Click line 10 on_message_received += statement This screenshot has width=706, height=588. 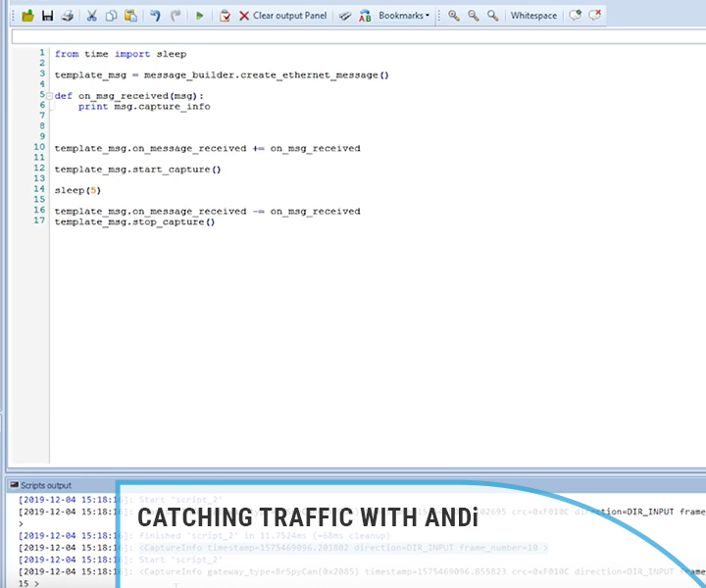pyautogui.click(x=208, y=148)
